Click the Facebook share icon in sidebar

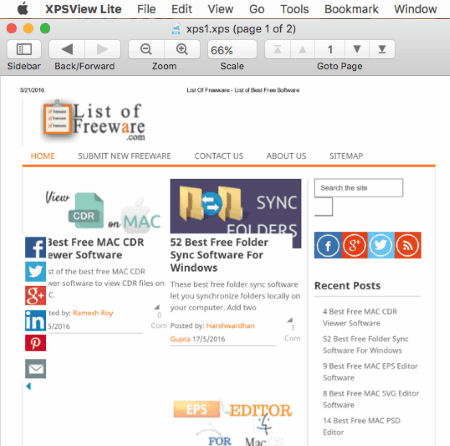click(x=35, y=247)
